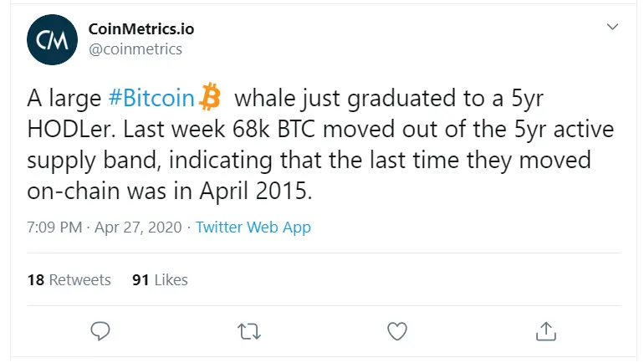Click the 7:09 PM timestamp
This screenshot has height=363, width=644.
point(54,227)
